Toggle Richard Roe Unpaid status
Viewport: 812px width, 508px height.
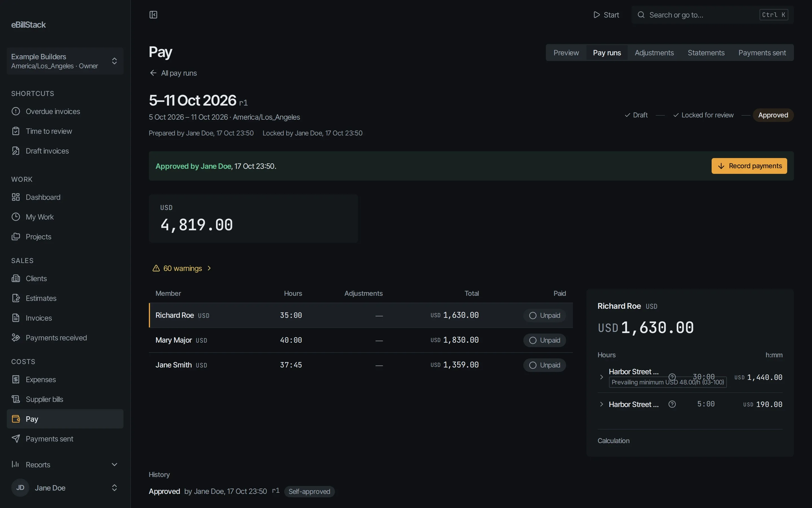(x=544, y=316)
